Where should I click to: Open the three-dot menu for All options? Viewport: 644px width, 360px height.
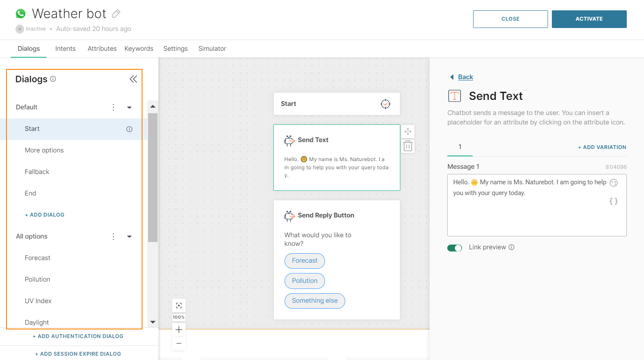[114, 236]
